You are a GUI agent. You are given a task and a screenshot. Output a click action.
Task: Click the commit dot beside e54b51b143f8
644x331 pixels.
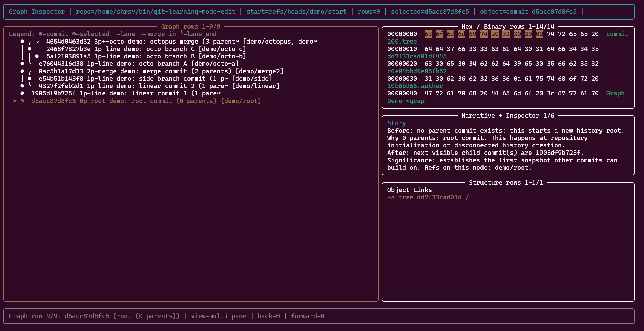coord(30,79)
